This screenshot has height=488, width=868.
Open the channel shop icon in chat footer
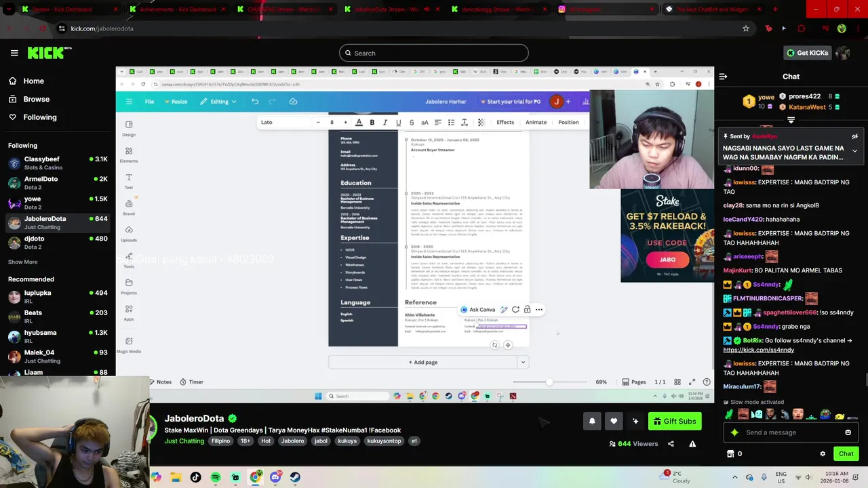[730, 454]
